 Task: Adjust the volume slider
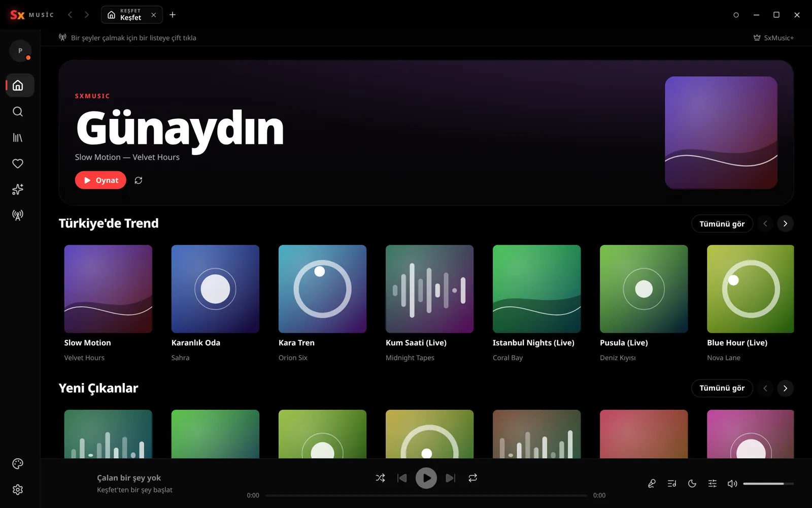pyautogui.click(x=768, y=484)
